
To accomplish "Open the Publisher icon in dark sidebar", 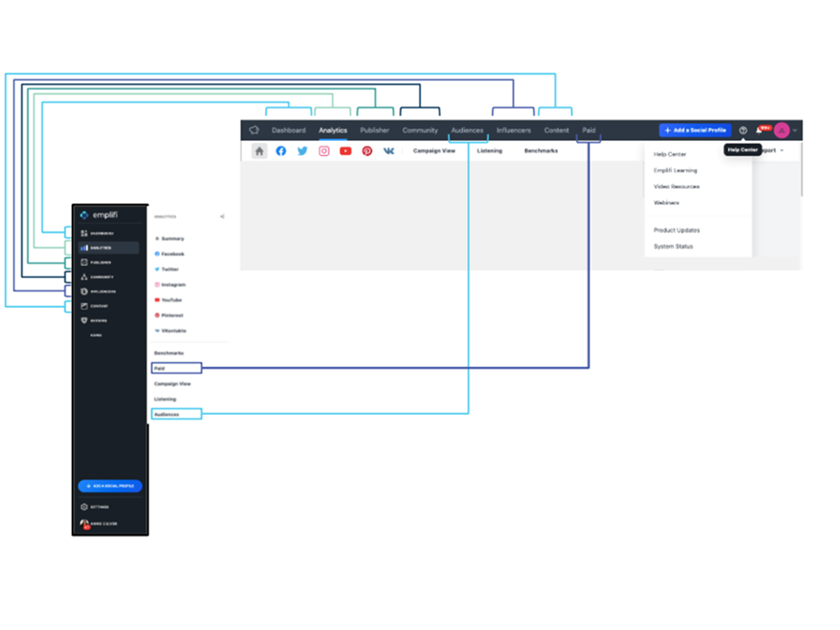I will click(x=84, y=262).
